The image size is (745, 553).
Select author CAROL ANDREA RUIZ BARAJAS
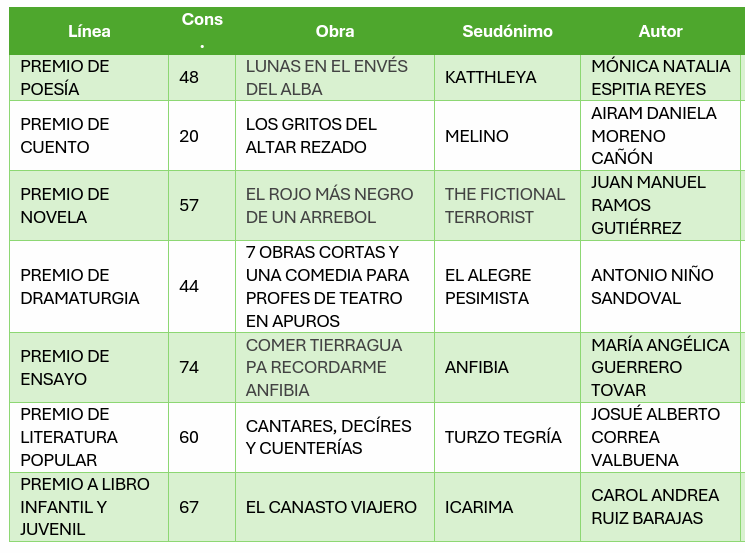(x=655, y=507)
